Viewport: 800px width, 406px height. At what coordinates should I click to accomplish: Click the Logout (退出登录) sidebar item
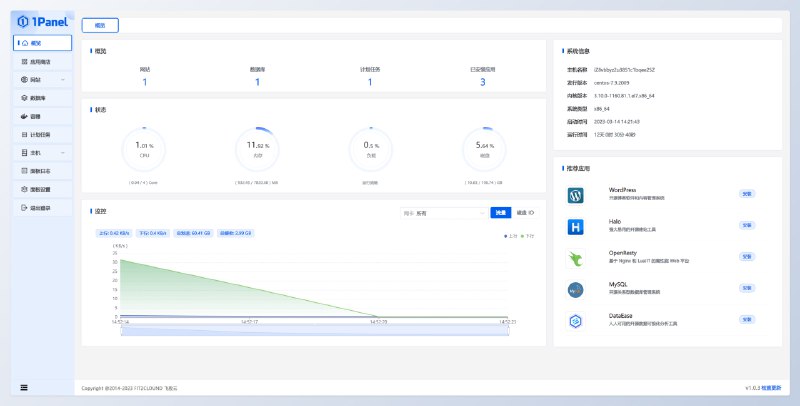coord(42,207)
